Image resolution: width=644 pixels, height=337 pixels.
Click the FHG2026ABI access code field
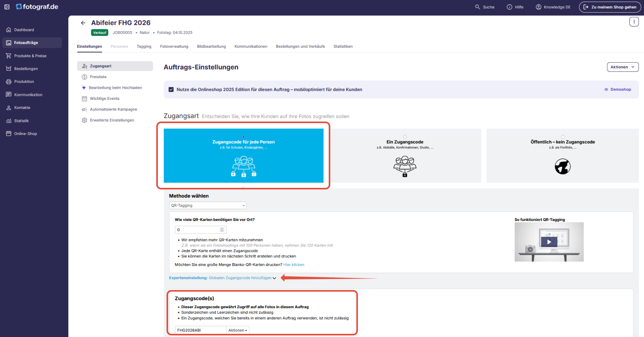[200, 330]
